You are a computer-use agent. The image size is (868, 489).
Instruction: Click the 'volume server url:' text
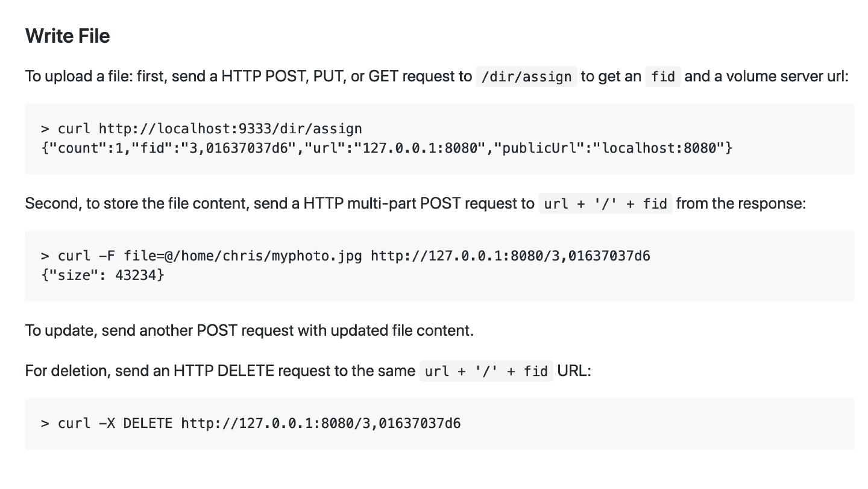click(x=787, y=77)
